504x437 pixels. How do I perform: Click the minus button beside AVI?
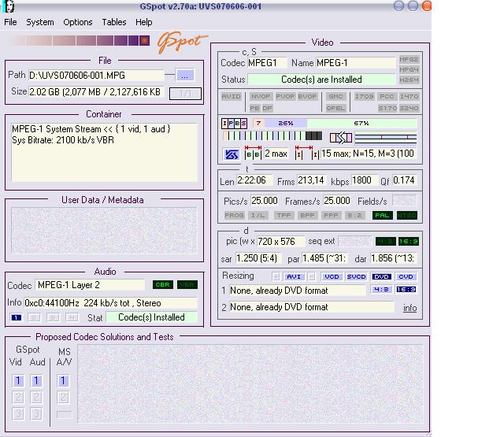click(x=312, y=276)
